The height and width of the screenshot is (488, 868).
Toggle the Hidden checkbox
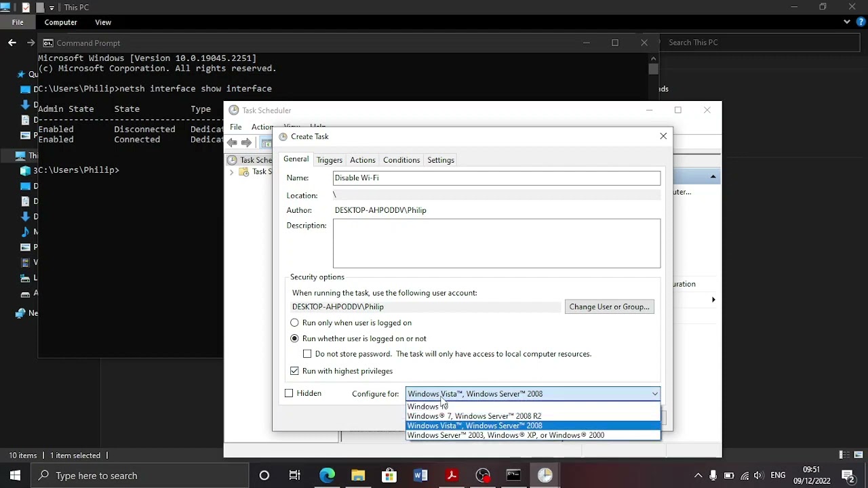click(x=289, y=393)
